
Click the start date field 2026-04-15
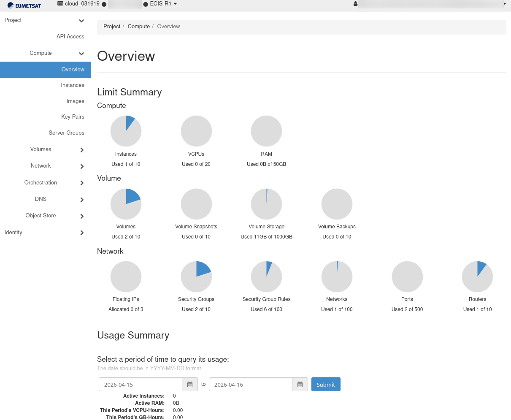(141, 385)
